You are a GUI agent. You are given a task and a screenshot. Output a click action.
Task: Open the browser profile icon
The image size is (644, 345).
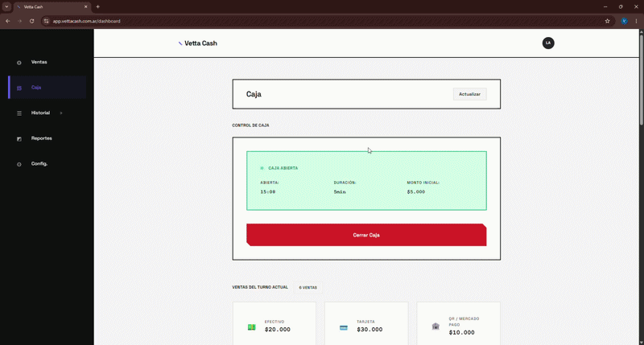coord(625,21)
